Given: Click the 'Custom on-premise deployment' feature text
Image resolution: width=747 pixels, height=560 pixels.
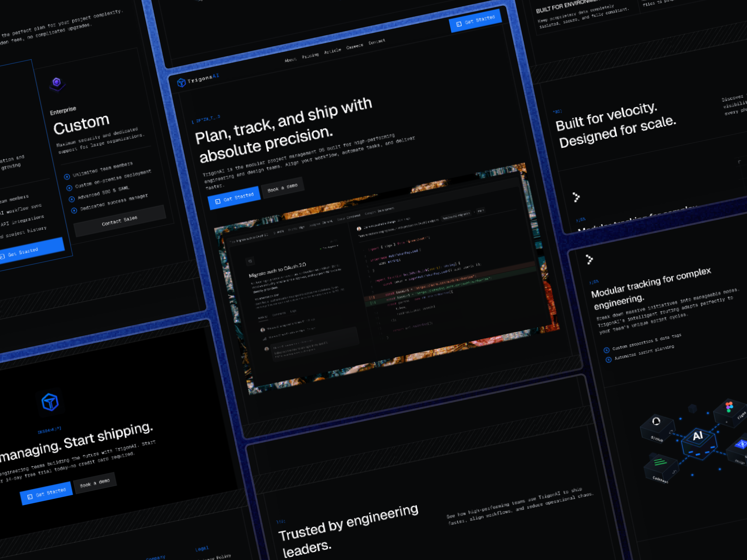Looking at the screenshot, I should click(113, 179).
